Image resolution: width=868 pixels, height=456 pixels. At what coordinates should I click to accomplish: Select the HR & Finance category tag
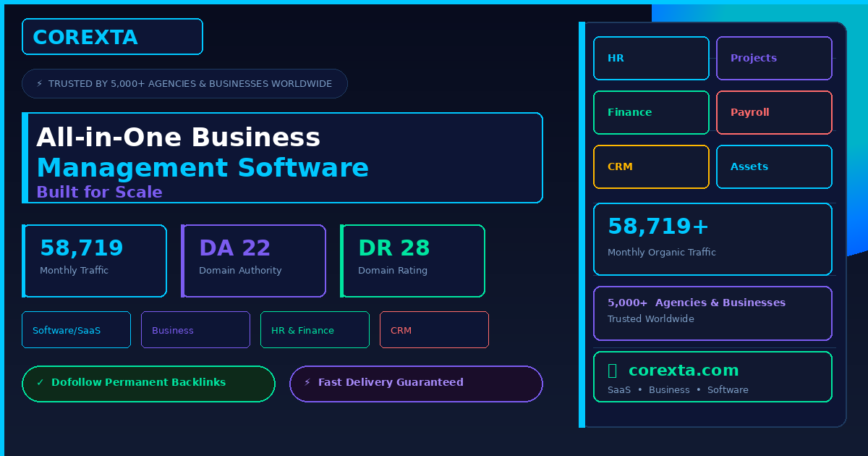pyautogui.click(x=315, y=330)
